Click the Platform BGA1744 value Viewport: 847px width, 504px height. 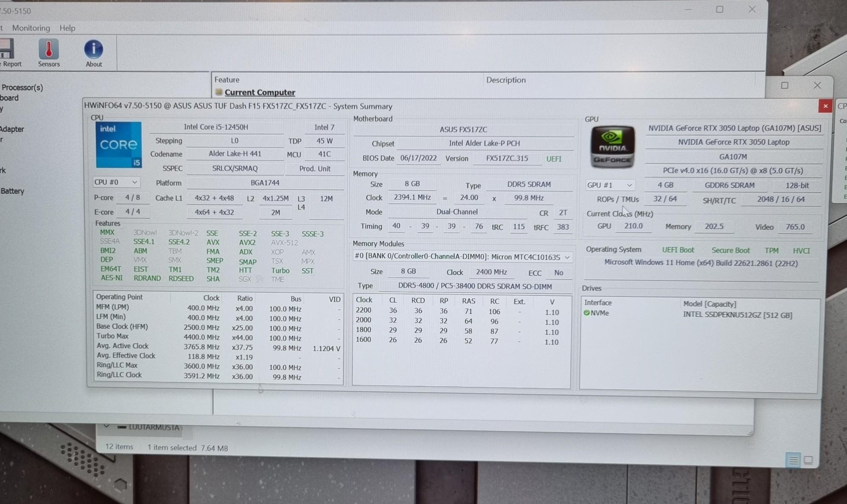(265, 183)
